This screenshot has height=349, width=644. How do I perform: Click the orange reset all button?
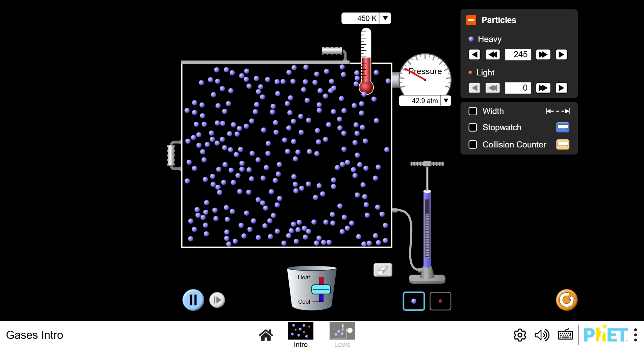[567, 300]
